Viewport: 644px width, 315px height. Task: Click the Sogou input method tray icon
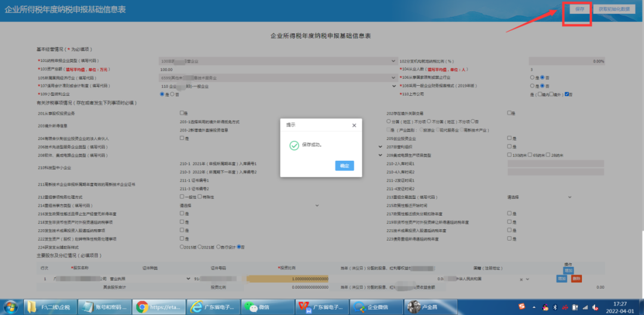point(521,307)
